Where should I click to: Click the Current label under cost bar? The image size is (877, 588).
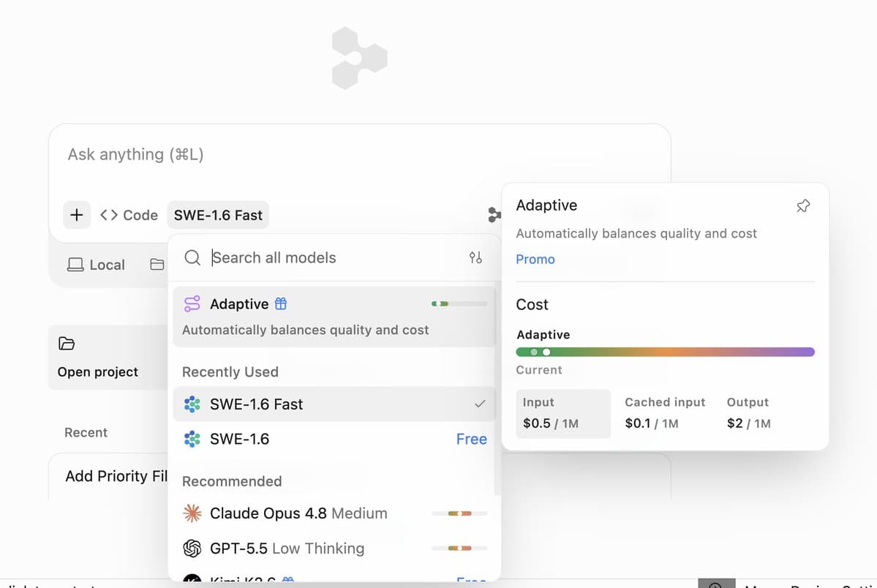(x=539, y=370)
